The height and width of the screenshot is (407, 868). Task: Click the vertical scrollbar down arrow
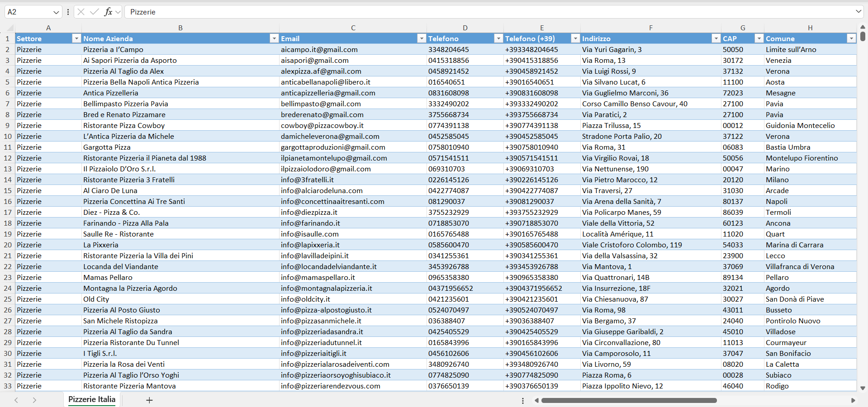point(863,388)
